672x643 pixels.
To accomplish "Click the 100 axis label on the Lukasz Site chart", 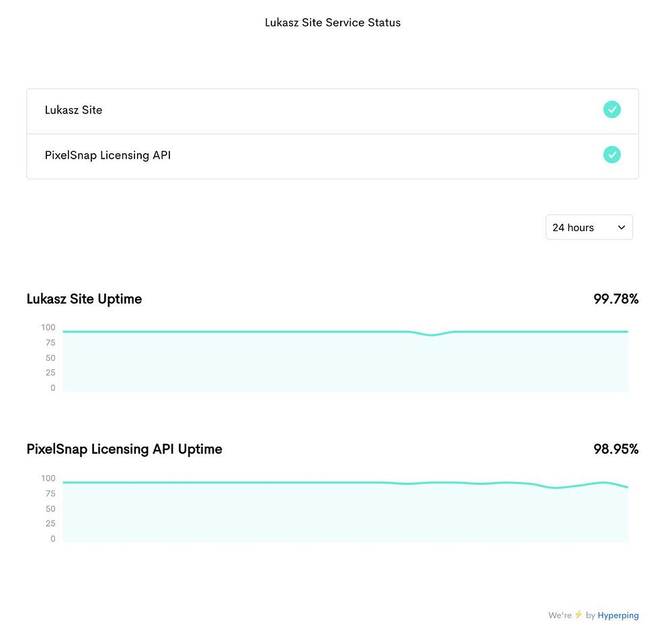I will click(48, 328).
